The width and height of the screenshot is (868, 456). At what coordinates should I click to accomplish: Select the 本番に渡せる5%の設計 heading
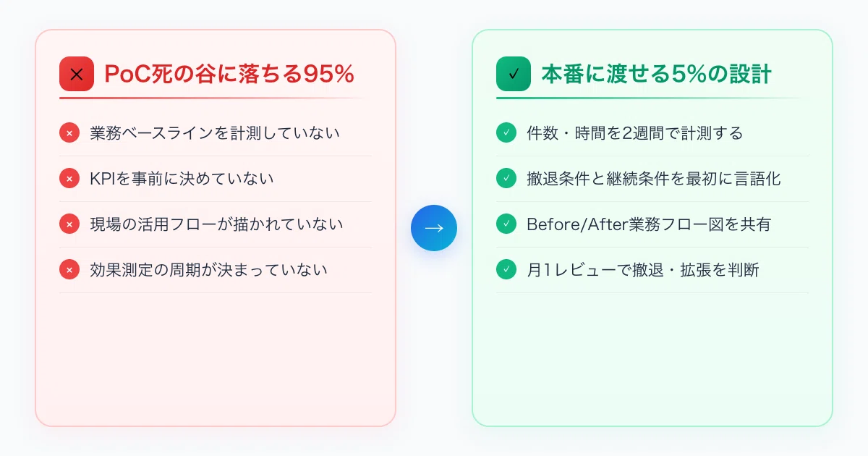(x=657, y=74)
